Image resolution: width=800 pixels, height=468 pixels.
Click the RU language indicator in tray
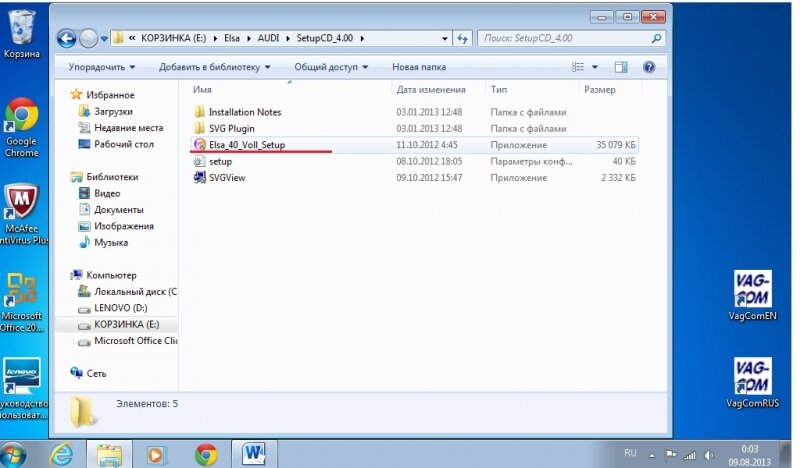point(630,453)
